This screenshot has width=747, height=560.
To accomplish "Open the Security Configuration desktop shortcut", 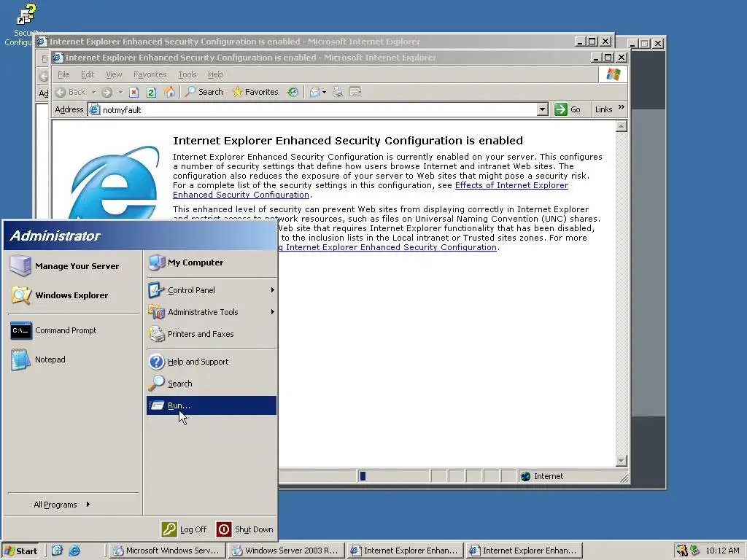I will pyautogui.click(x=23, y=25).
